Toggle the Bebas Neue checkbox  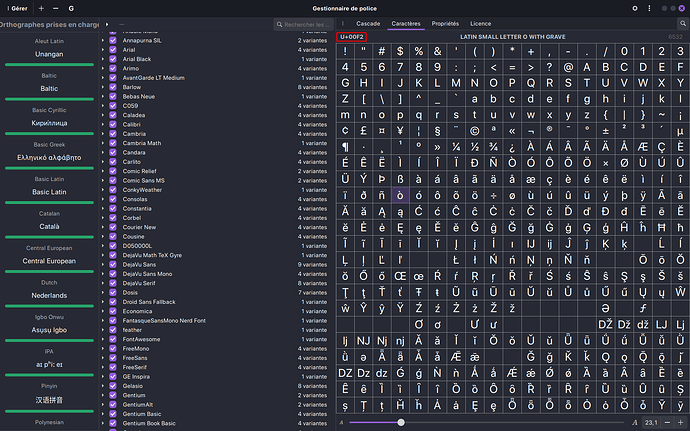(113, 96)
